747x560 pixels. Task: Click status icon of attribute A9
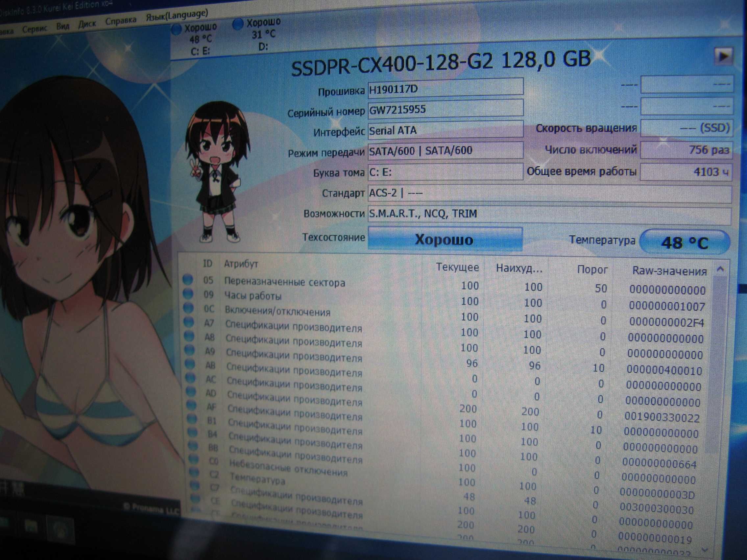(189, 350)
